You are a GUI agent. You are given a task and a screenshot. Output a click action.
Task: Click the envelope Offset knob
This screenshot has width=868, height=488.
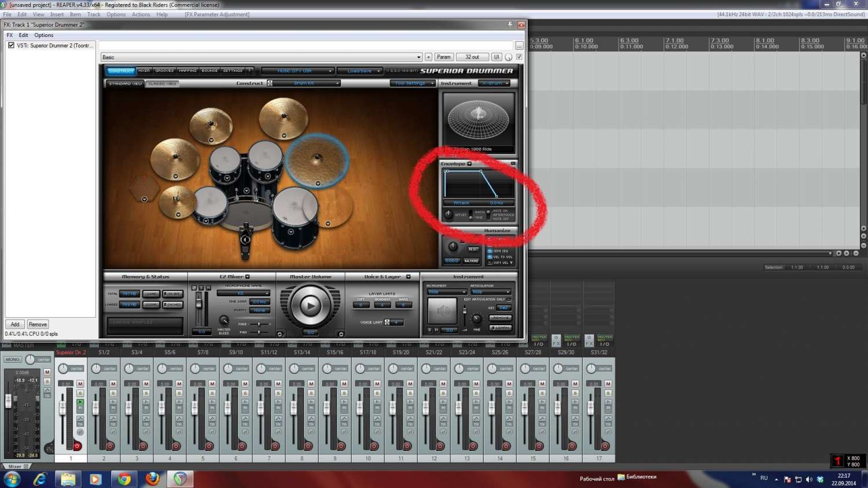click(448, 215)
